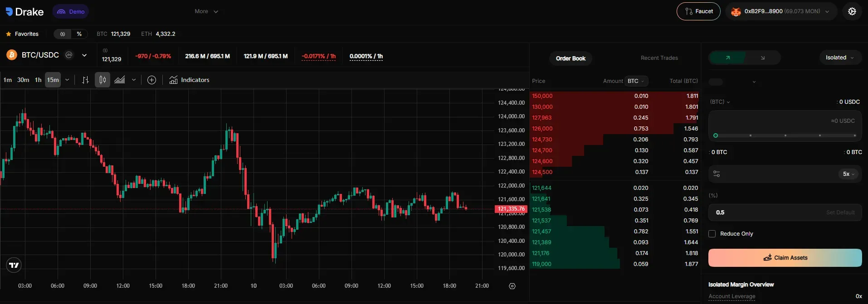
Task: Click the TradingView logo on the chart
Action: pos(14,265)
